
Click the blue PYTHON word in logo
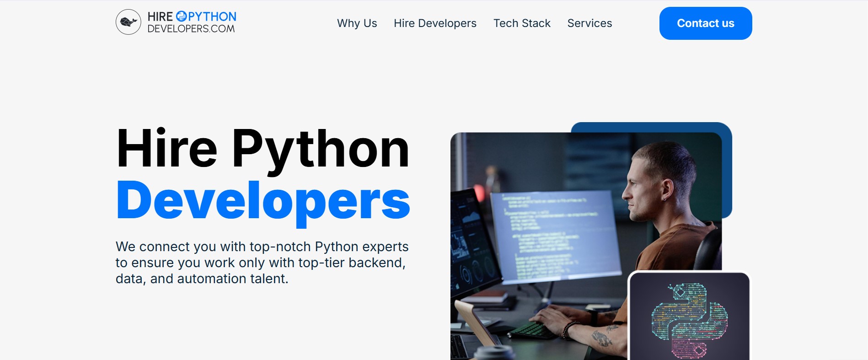pyautogui.click(x=212, y=17)
